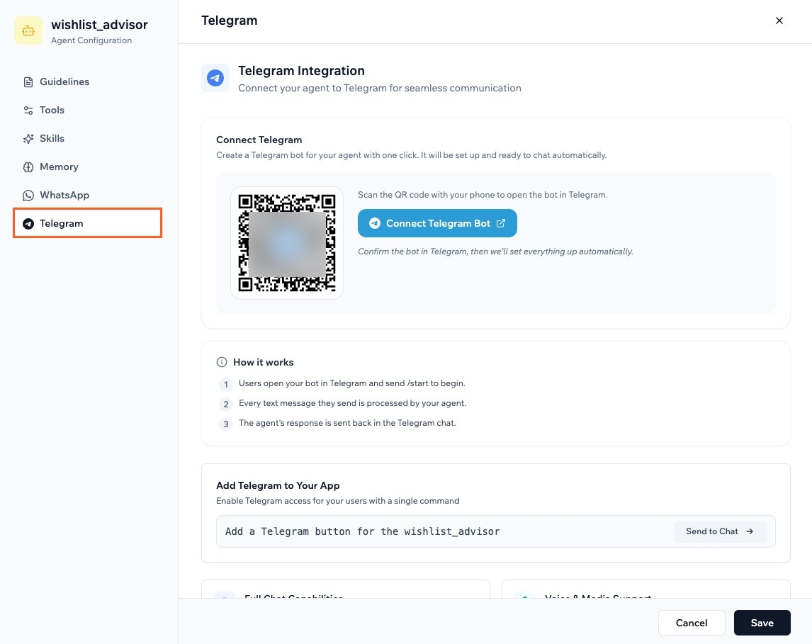The height and width of the screenshot is (644, 812).
Task: Switch to the Guidelines configuration section
Action: (64, 81)
